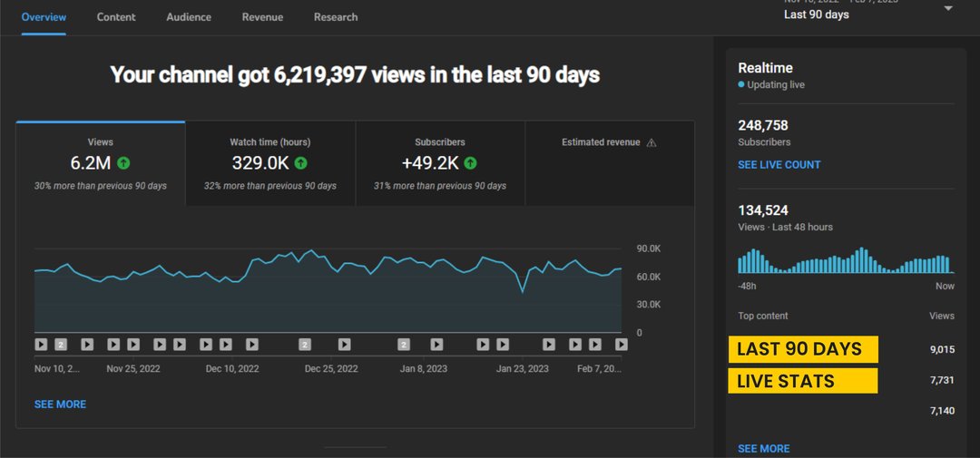
Task: Click the '30% more than previous 90 days' text
Action: coord(101,186)
